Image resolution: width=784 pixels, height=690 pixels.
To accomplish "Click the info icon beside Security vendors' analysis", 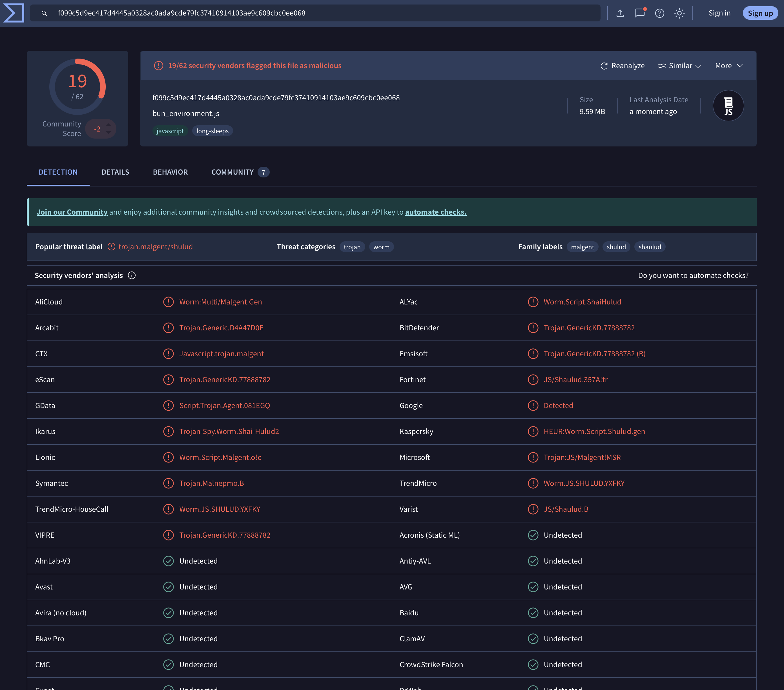I will pos(132,276).
